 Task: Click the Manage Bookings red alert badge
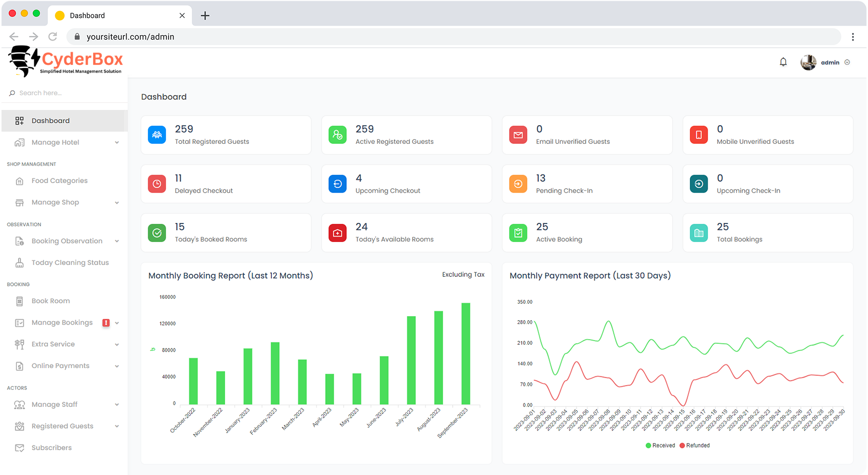(x=106, y=323)
